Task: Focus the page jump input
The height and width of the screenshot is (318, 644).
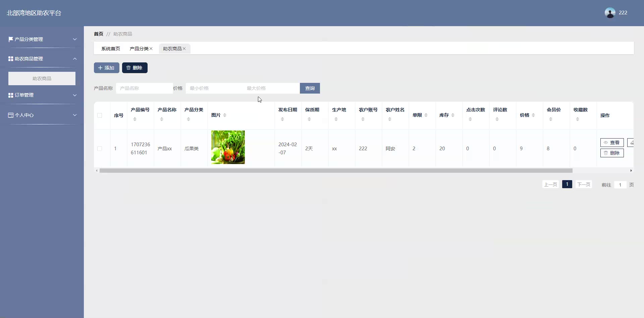Action: pos(620,185)
